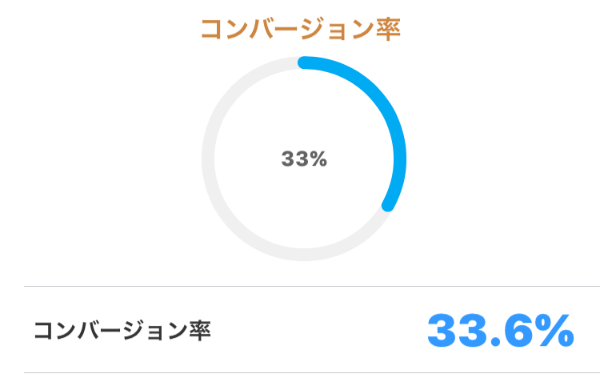Viewport: 600px width, 374px height.
Task: Click the left side of the gray ring
Action: tap(208, 159)
